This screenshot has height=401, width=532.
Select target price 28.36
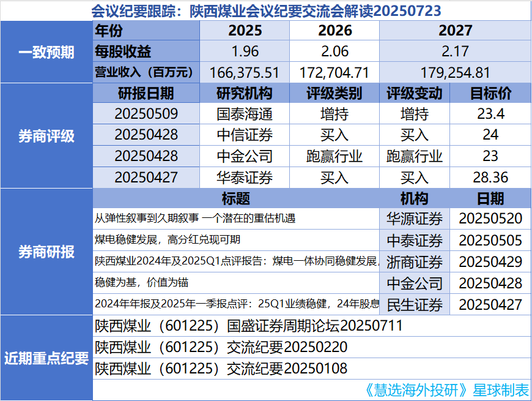[490, 178]
